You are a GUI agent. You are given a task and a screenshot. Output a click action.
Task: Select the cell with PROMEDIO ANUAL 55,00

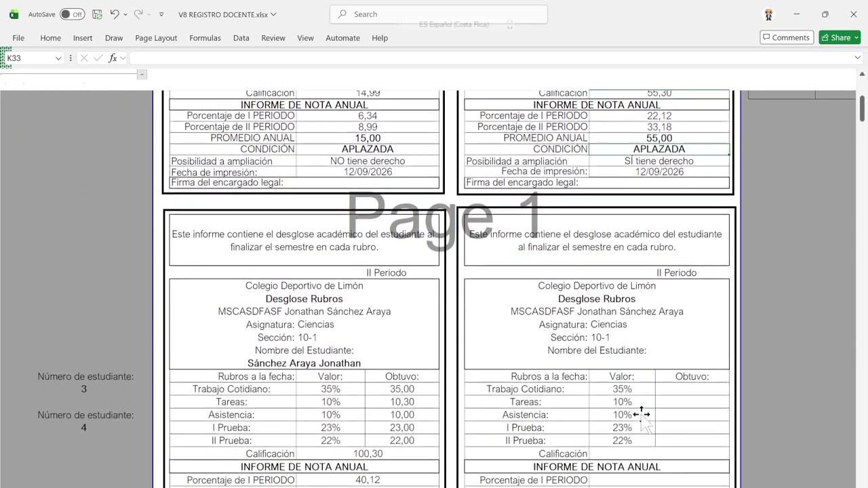tap(659, 138)
